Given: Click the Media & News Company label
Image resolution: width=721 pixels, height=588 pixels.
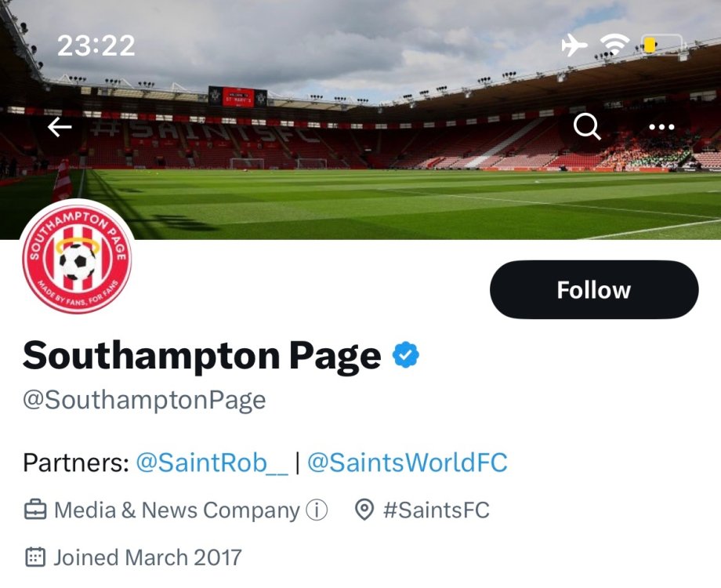Looking at the screenshot, I should 176,511.
